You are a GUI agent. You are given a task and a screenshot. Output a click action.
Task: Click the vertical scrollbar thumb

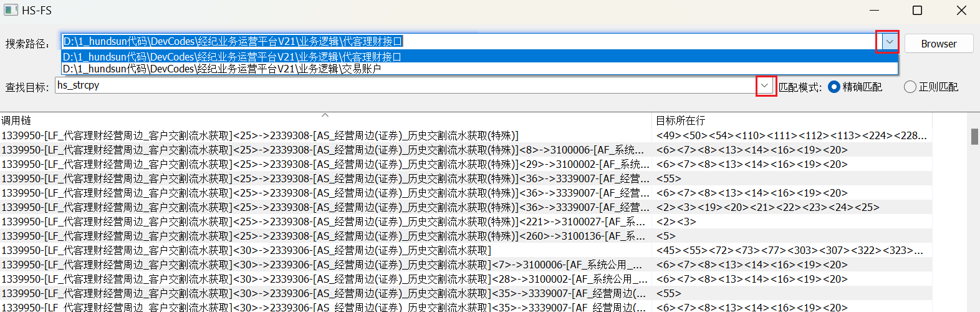coord(974,136)
